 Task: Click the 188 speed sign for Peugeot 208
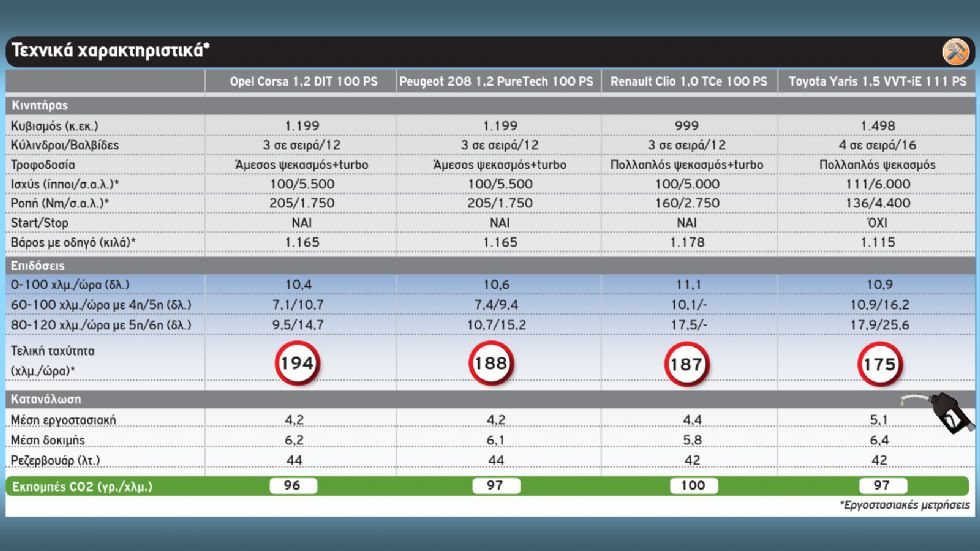(491, 363)
